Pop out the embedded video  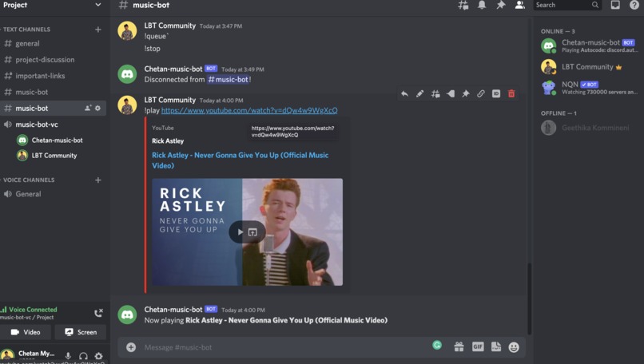click(x=253, y=231)
